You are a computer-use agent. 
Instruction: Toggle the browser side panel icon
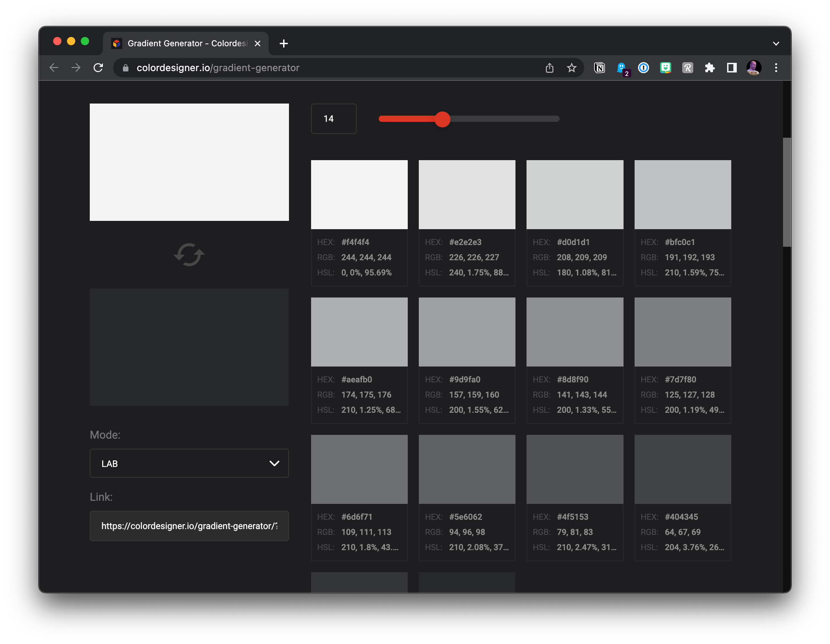(x=732, y=68)
